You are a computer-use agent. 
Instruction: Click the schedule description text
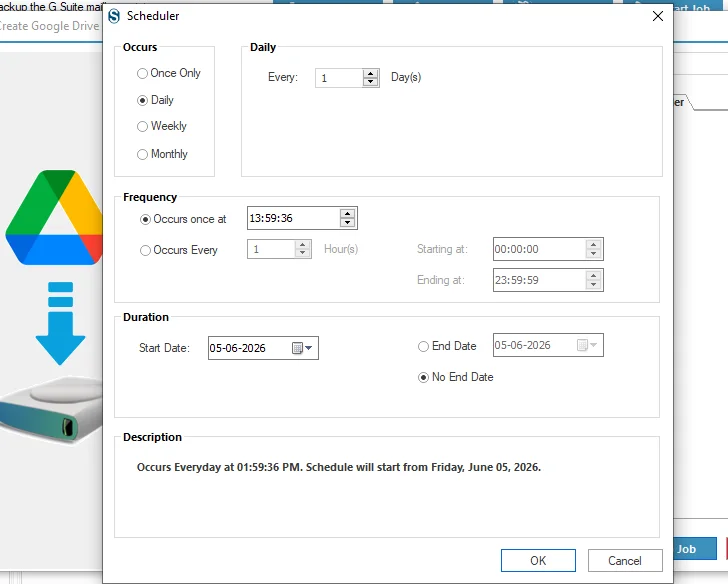[339, 467]
